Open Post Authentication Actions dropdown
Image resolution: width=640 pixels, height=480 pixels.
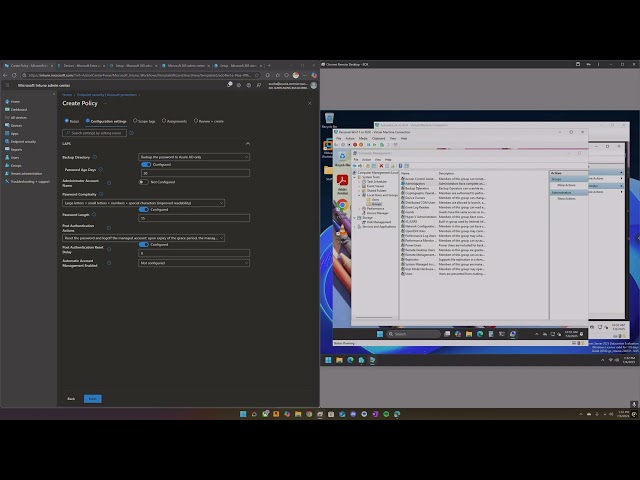143,238
